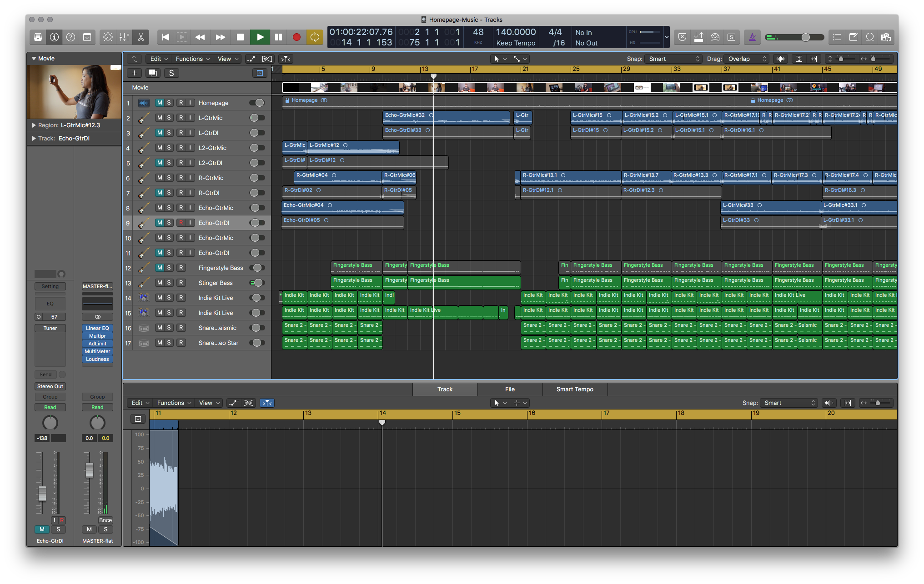The width and height of the screenshot is (924, 584).
Task: Click the Tuner plugin slot
Action: point(50,328)
